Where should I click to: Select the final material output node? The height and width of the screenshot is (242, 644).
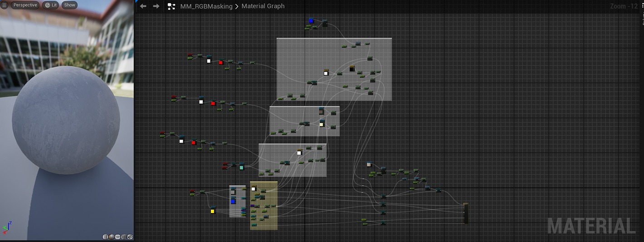(x=466, y=213)
